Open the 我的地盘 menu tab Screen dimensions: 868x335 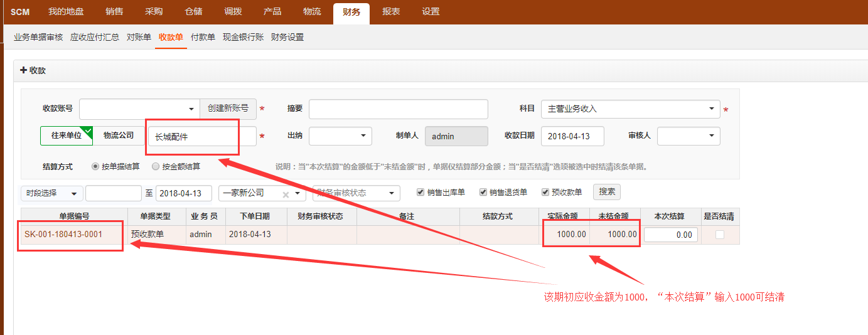(x=66, y=12)
